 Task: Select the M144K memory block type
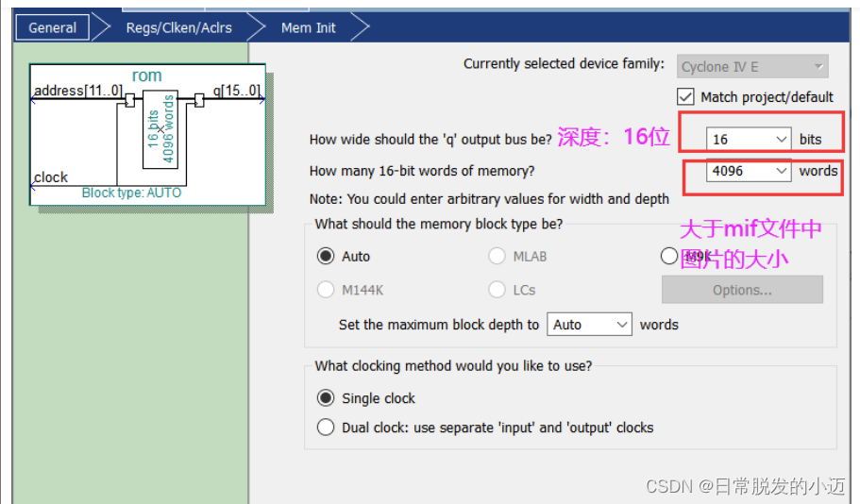326,290
